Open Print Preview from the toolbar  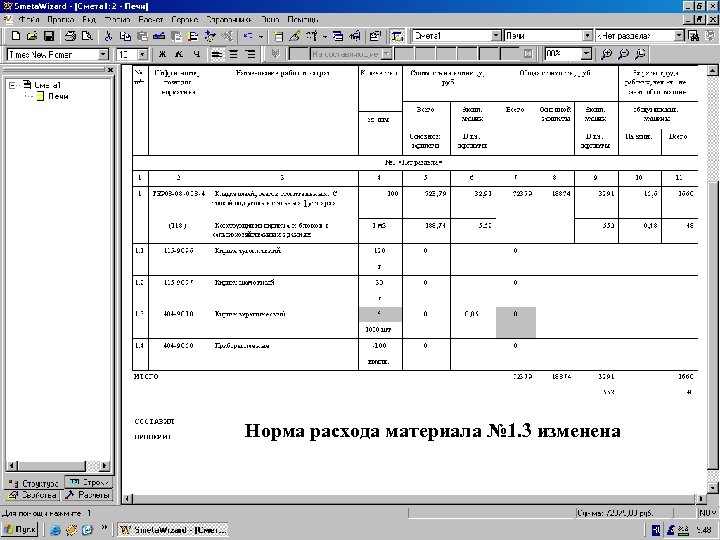click(86, 36)
